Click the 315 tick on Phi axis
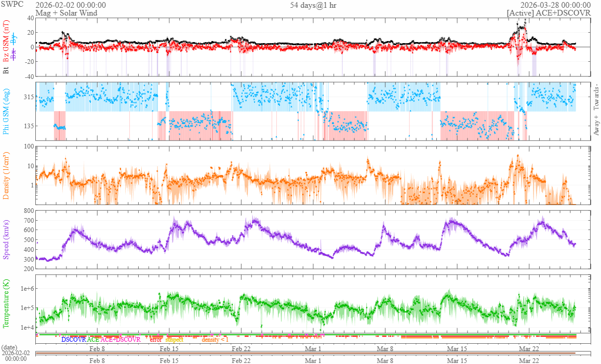The height and width of the screenshot is (364, 601). (29, 97)
